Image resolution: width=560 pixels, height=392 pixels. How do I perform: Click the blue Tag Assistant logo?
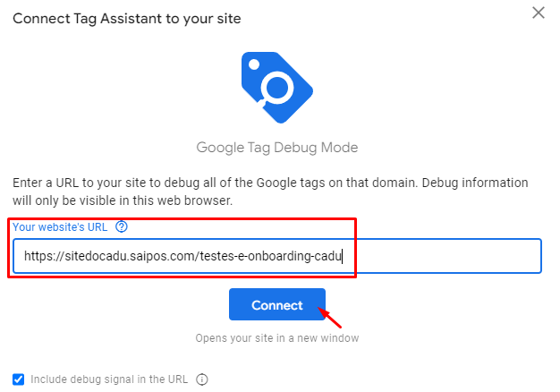tap(277, 88)
